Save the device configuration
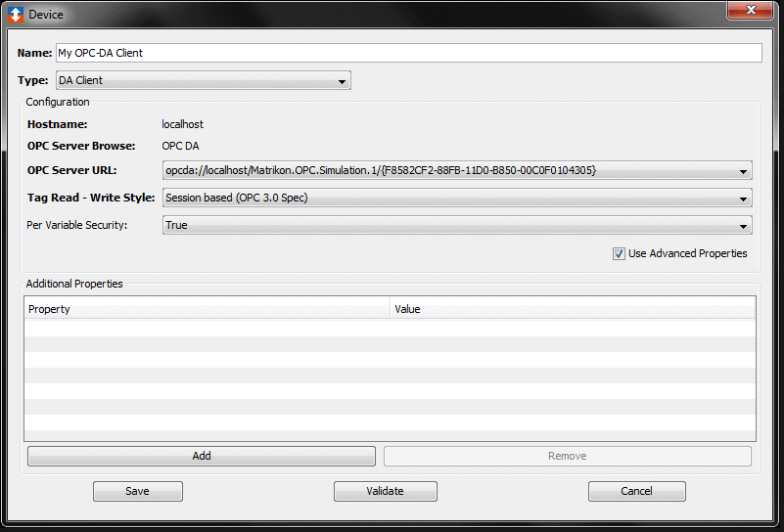Viewport: 784px width, 532px height. point(138,491)
